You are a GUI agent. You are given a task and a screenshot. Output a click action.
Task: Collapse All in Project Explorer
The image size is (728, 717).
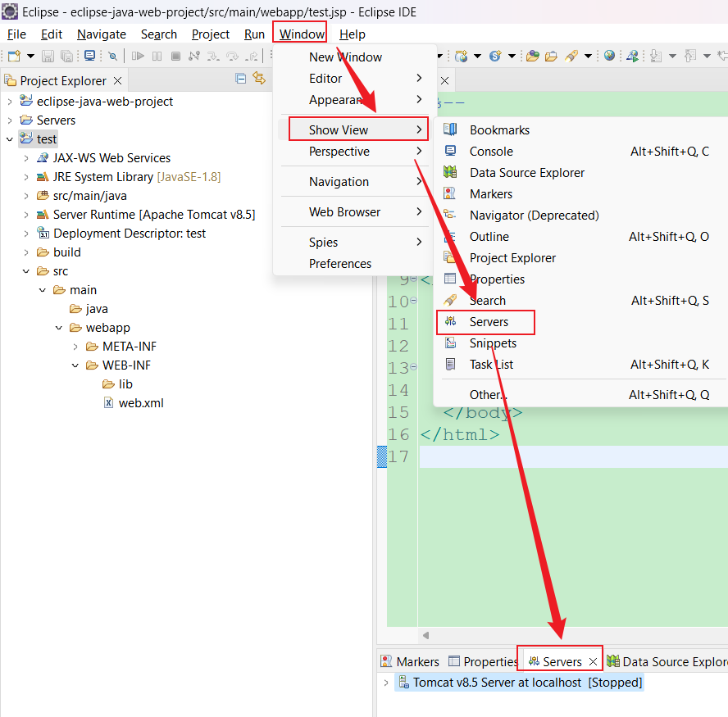click(x=240, y=79)
